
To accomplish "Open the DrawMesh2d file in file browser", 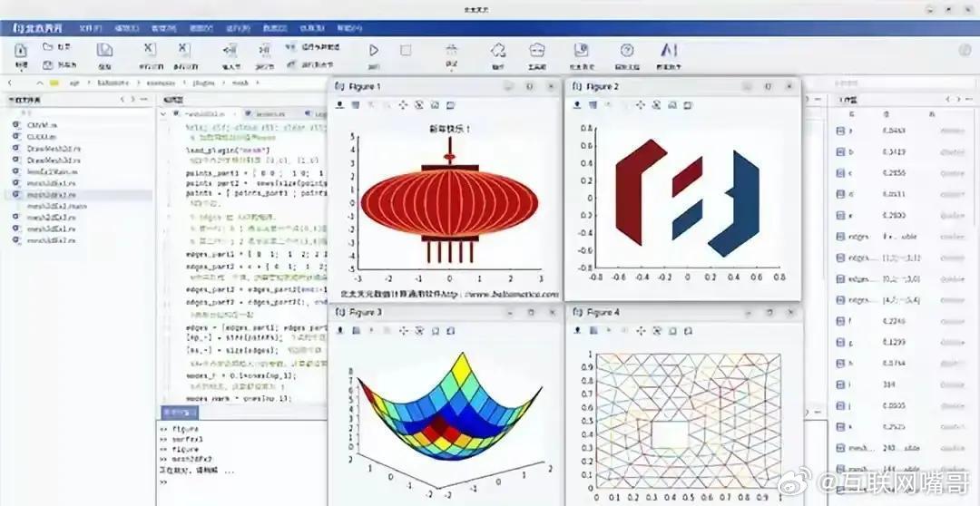I will (54, 149).
